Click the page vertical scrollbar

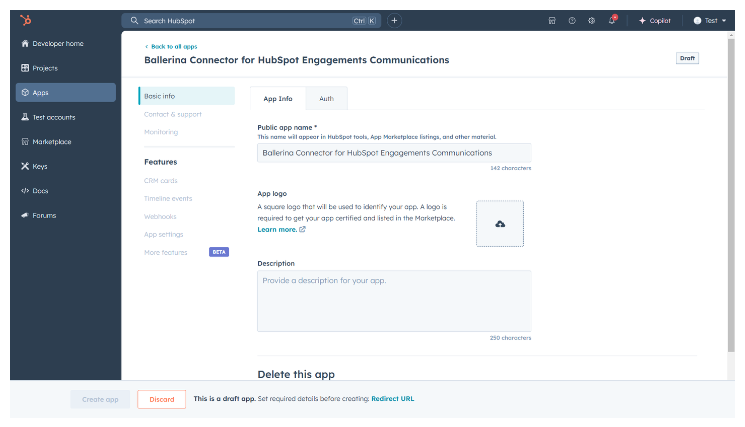(x=731, y=195)
